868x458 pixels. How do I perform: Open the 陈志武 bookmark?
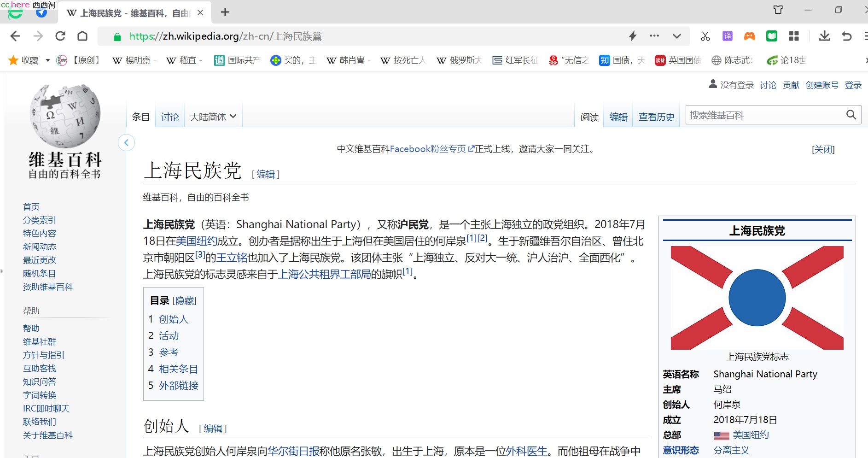point(732,60)
